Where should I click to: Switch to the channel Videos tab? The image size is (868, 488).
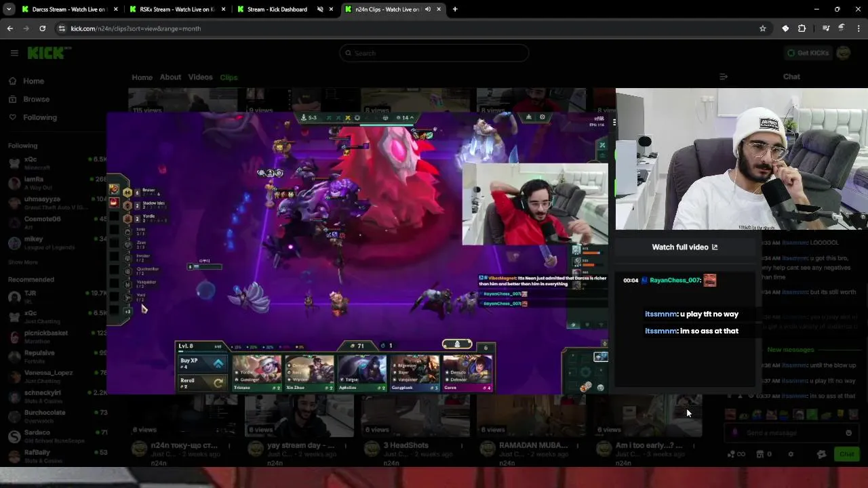coord(200,77)
